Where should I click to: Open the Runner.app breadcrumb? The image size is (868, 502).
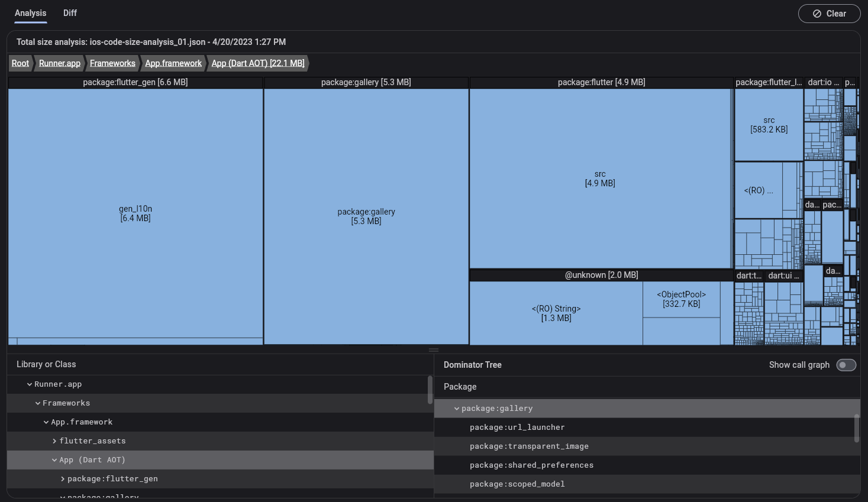tap(59, 63)
